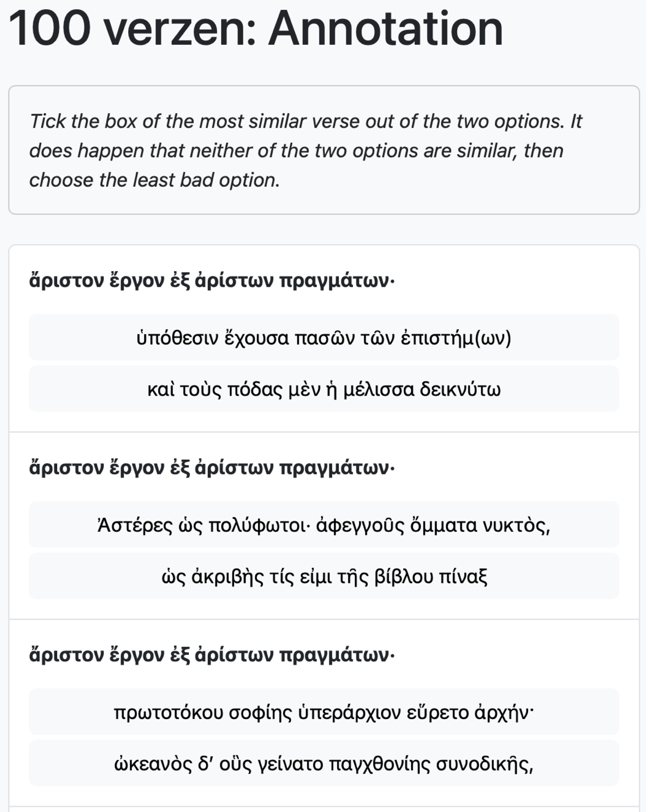
Task: Click the word Annotation in the title
Action: [x=386, y=29]
